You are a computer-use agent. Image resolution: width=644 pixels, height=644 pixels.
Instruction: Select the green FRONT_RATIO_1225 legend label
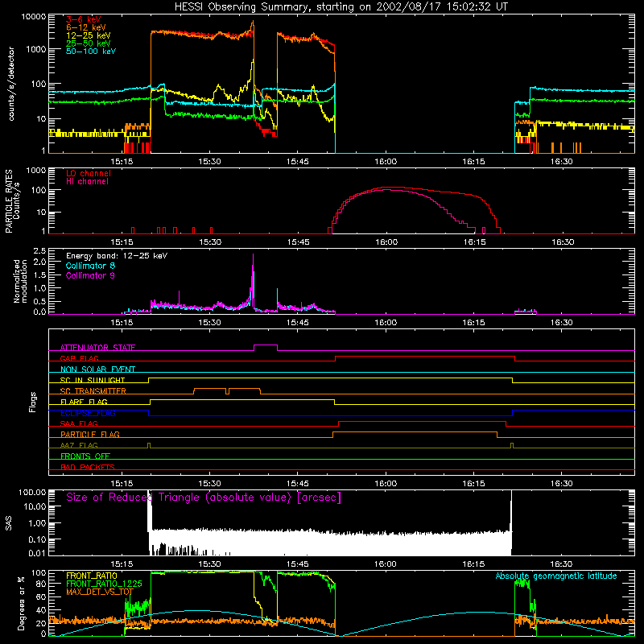(x=104, y=584)
